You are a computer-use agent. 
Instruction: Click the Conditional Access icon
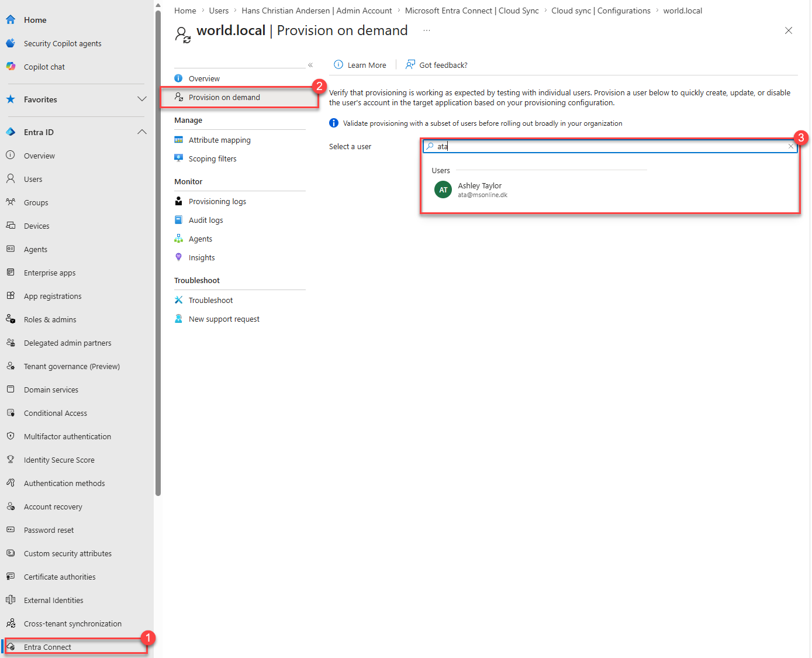11,413
